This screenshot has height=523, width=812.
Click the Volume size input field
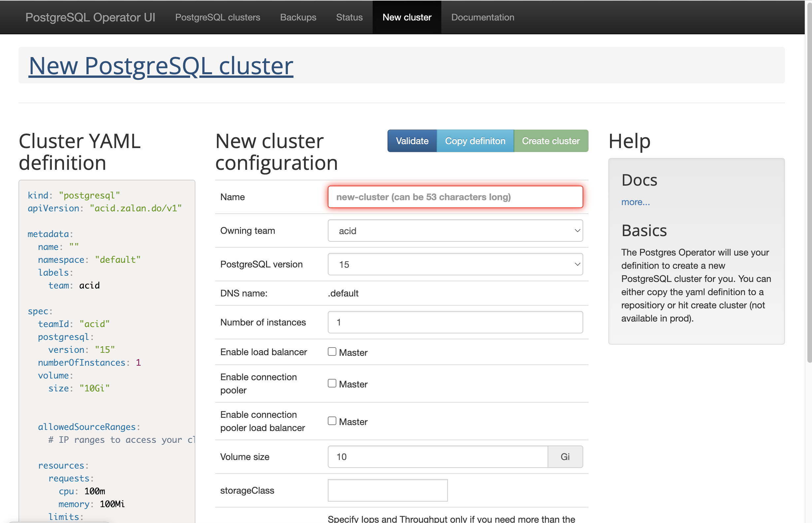(x=437, y=457)
